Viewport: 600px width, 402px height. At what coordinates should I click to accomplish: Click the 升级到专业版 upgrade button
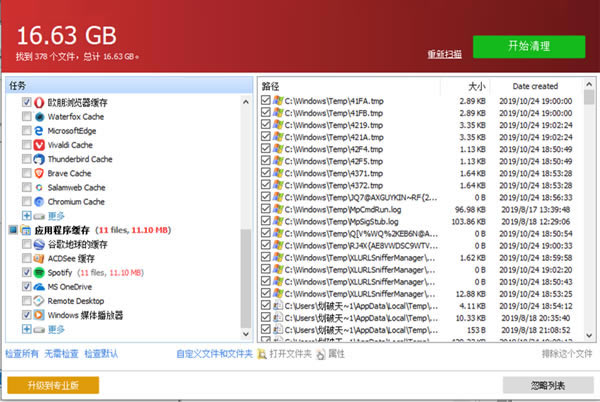point(53,385)
